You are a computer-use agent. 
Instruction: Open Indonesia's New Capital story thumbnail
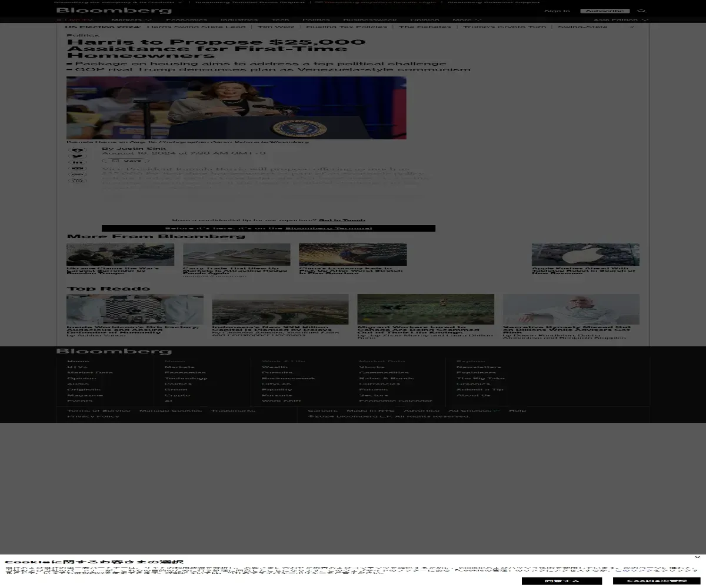(280, 309)
